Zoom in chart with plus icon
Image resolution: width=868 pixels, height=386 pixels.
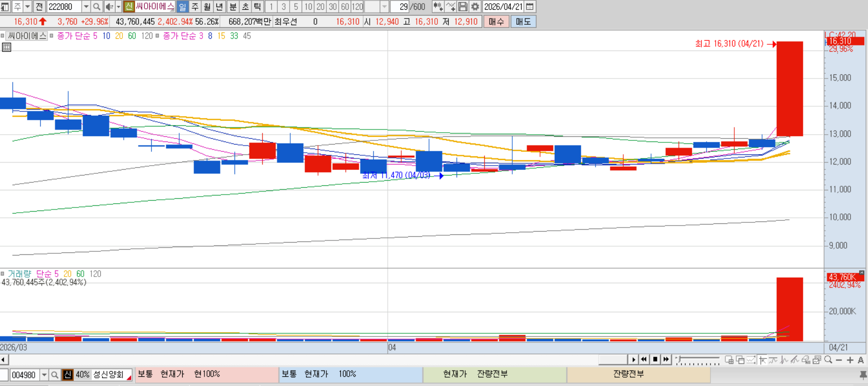pyautogui.click(x=850, y=360)
